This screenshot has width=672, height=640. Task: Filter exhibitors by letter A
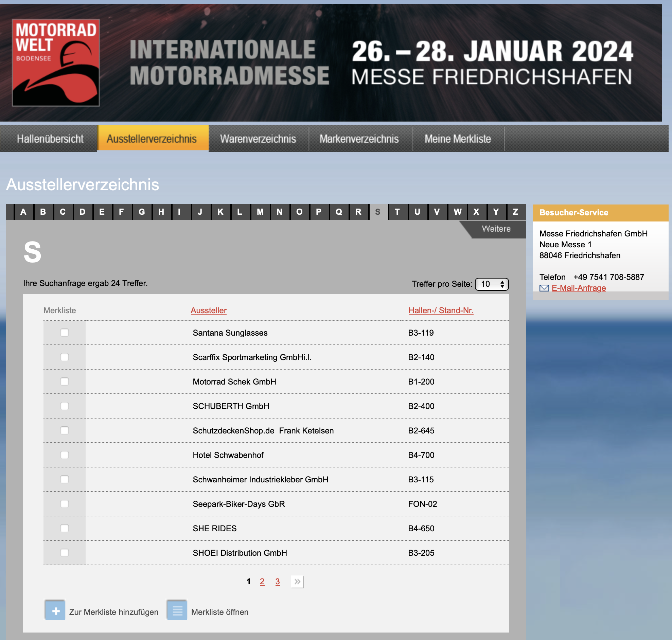click(23, 212)
